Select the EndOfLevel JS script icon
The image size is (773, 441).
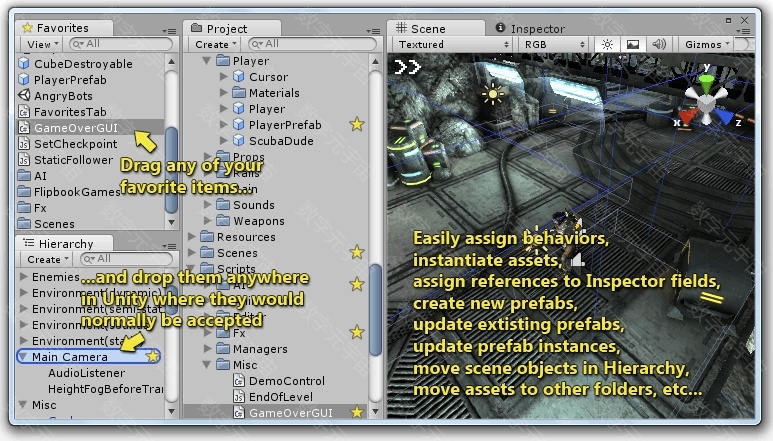point(239,397)
